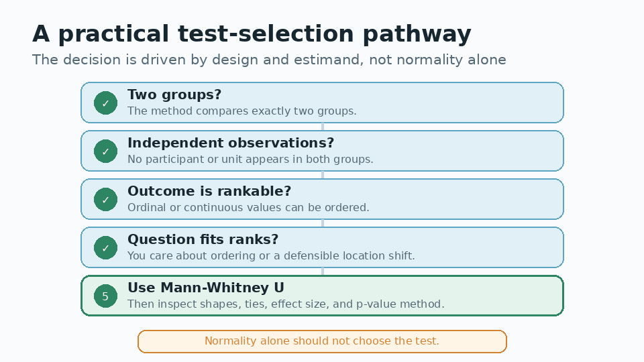This screenshot has height=362, width=644.
Task: Click text 'No participant or unit appears in both groups.'
Action: click(250, 160)
